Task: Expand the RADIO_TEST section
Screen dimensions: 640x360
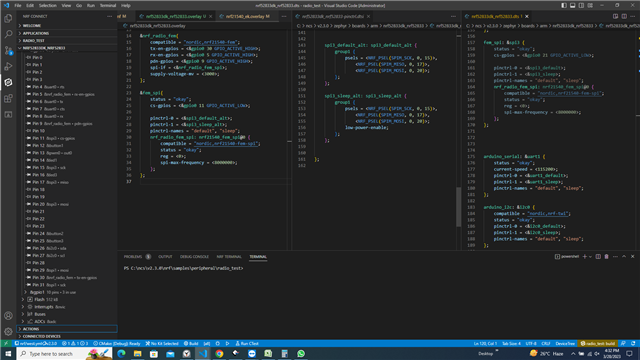Action: coord(67,40)
